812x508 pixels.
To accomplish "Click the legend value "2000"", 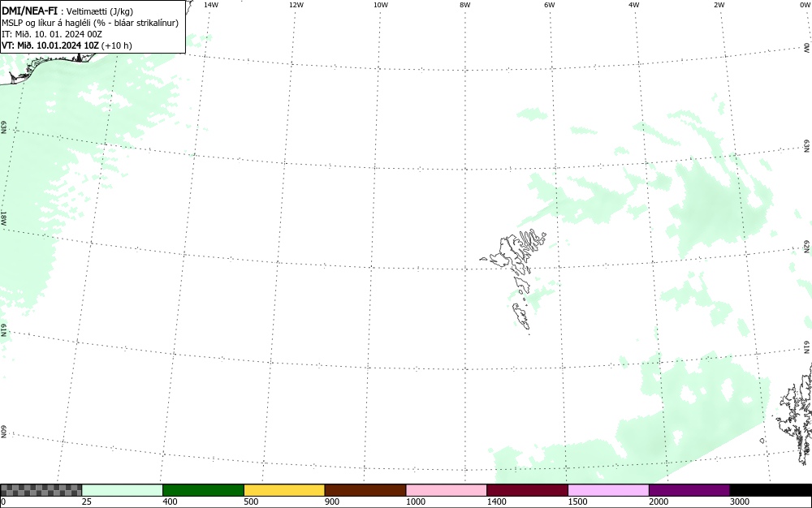I will pos(659,502).
